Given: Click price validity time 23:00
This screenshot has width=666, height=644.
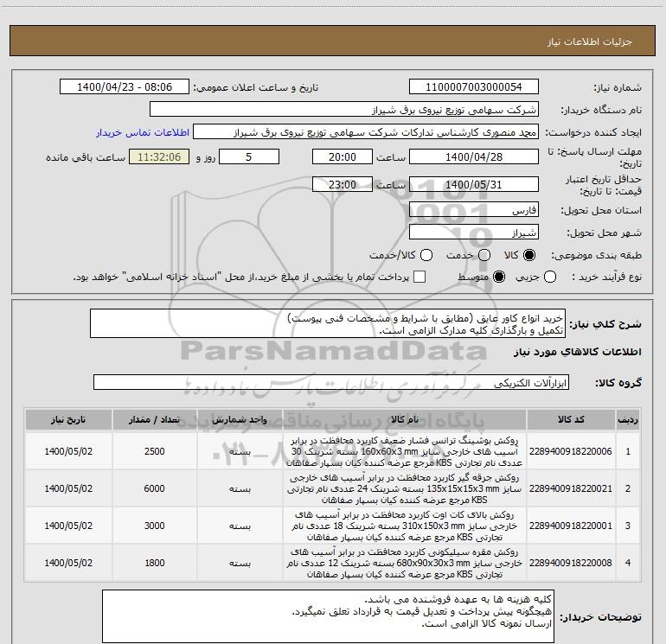Looking at the screenshot, I should [343, 184].
